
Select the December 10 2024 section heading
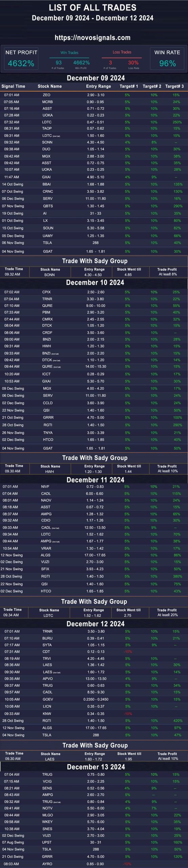tap(95, 282)
